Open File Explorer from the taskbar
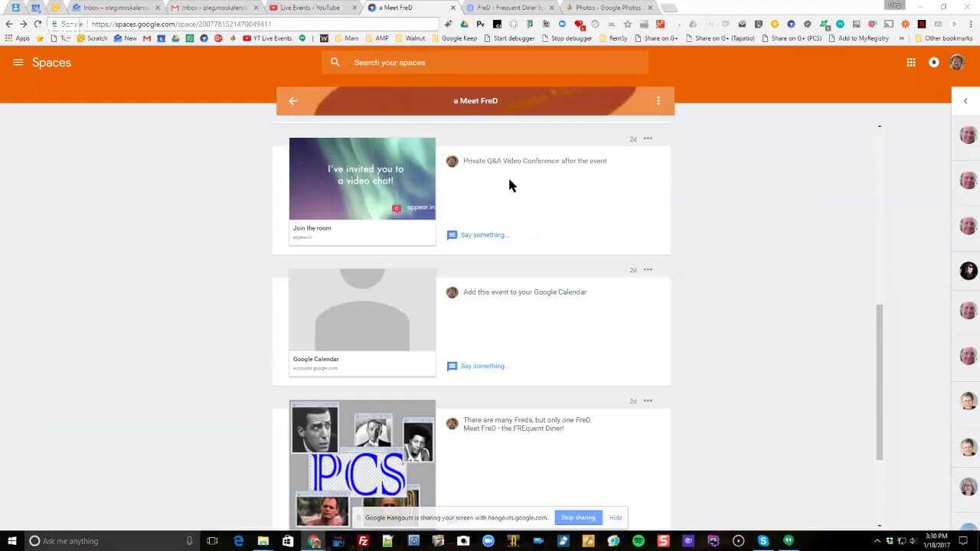The image size is (980, 551). pos(263,541)
